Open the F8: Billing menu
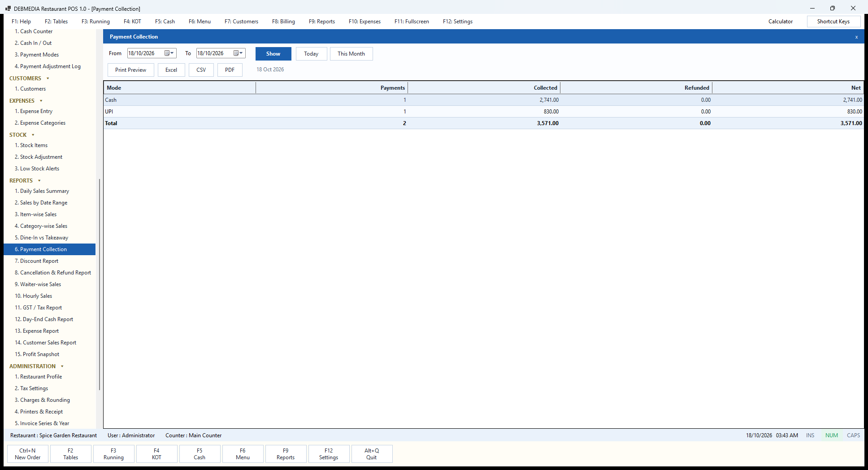This screenshot has width=868, height=470. click(283, 22)
